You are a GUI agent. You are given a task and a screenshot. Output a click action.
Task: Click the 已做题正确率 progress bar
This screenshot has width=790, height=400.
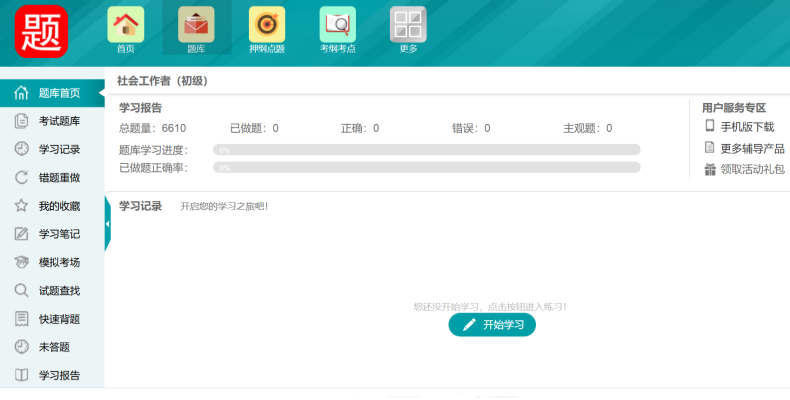[426, 167]
